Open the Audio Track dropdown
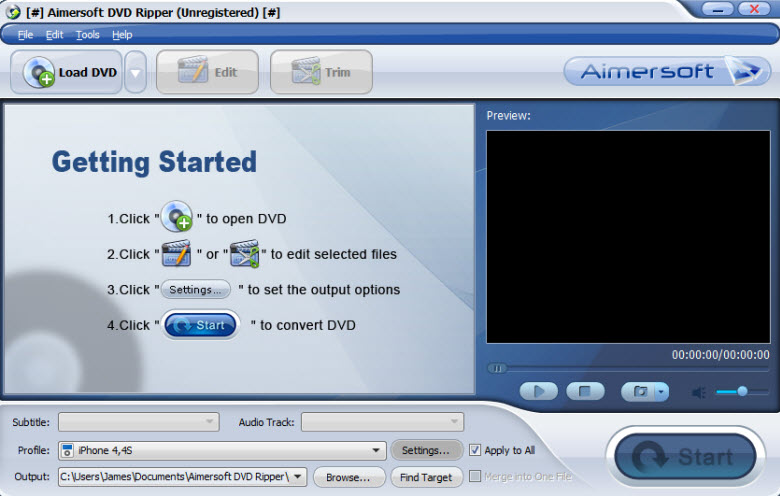 383,422
